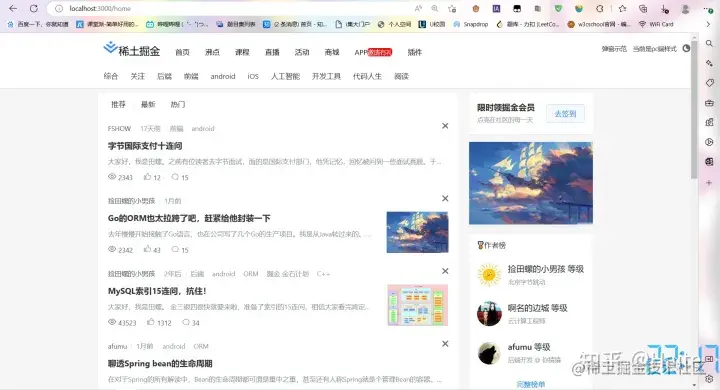Select the android category tab

click(x=223, y=76)
